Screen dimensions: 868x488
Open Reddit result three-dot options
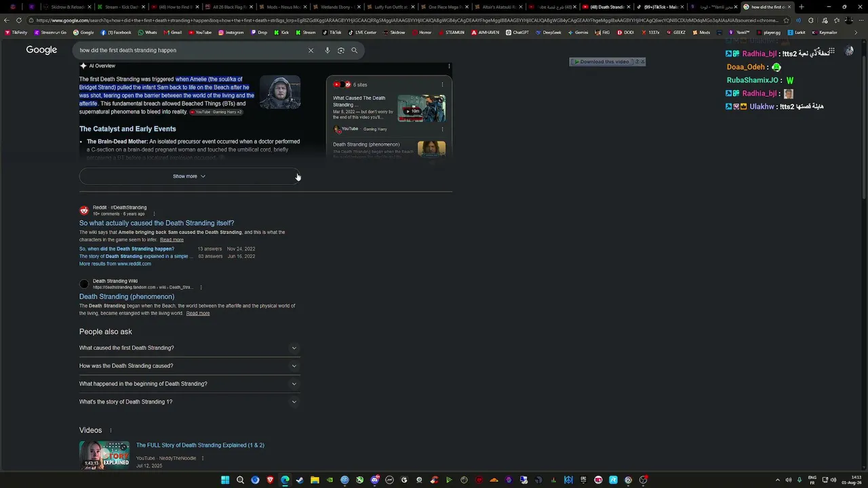[154, 213]
